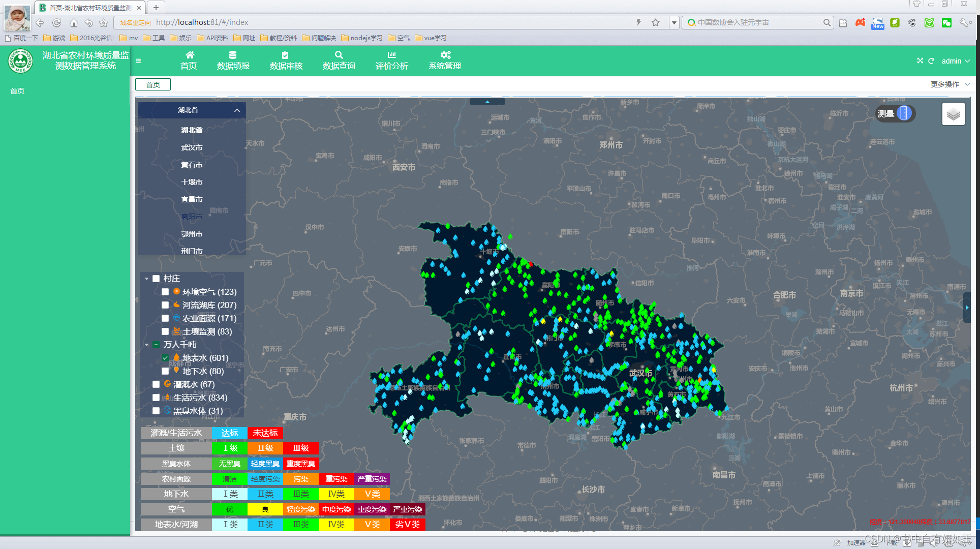The height and width of the screenshot is (549, 980).
Task: Select 十堰市 in region list
Action: pos(192,182)
